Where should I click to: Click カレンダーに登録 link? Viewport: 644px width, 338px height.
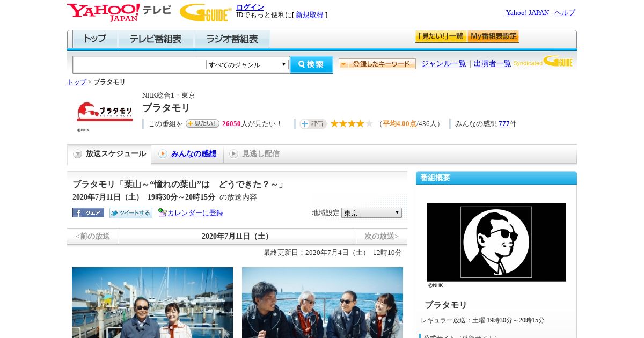(195, 213)
